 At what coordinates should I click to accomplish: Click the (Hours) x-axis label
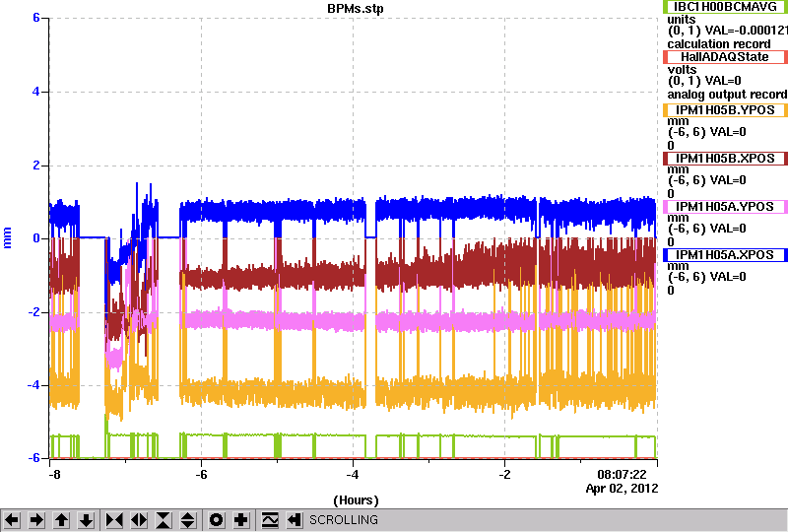tap(356, 500)
